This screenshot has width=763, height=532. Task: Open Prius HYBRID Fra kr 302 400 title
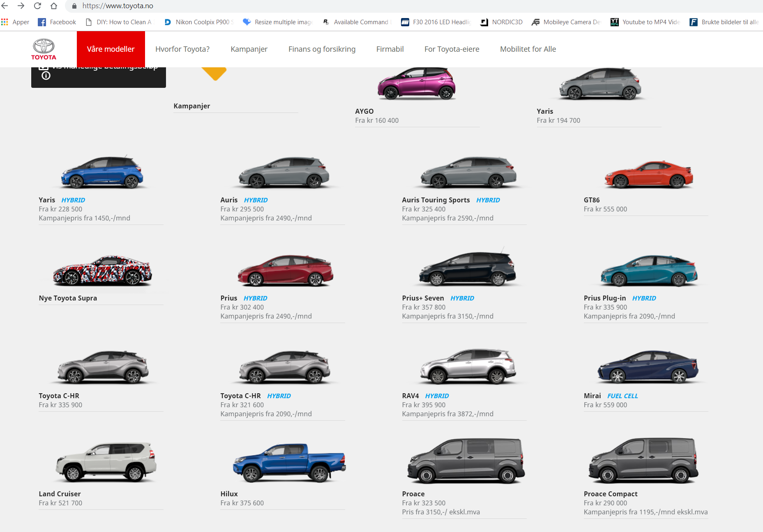[244, 298]
